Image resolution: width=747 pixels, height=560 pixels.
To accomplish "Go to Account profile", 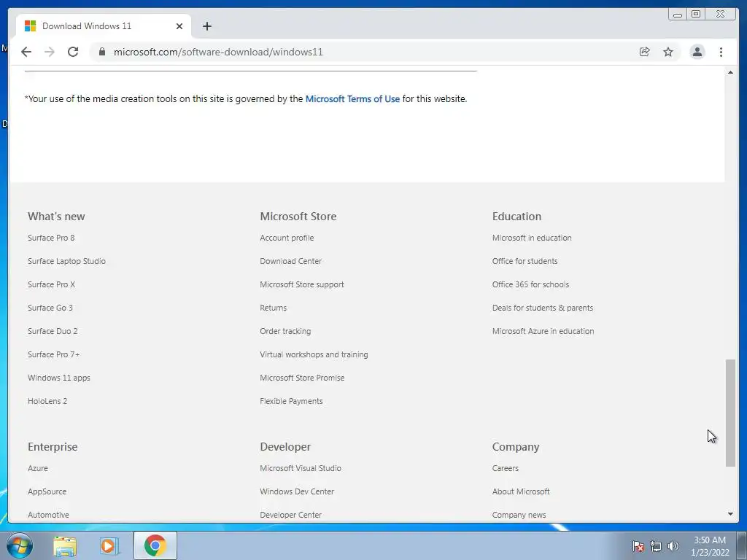I will 287,238.
